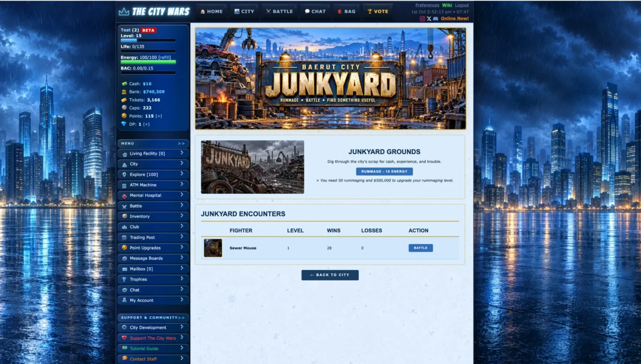Image resolution: width=641 pixels, height=364 pixels.
Task: Click the ATM Machine icon in sidebar
Action: coord(124,185)
